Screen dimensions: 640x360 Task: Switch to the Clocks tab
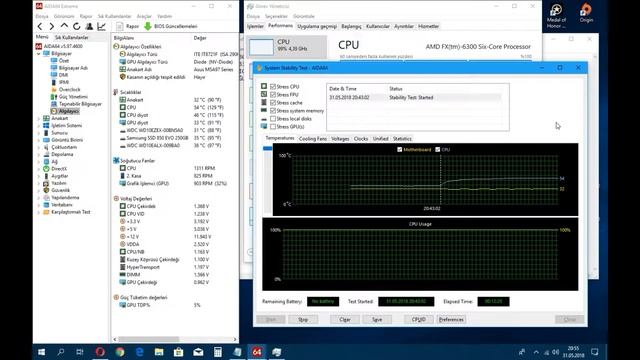[361, 139]
